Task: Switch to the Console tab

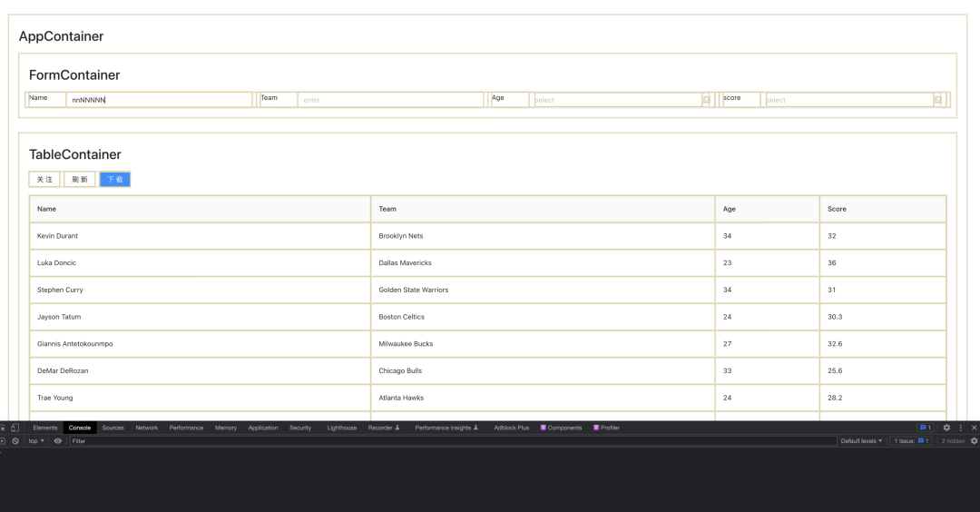Action: (x=79, y=428)
